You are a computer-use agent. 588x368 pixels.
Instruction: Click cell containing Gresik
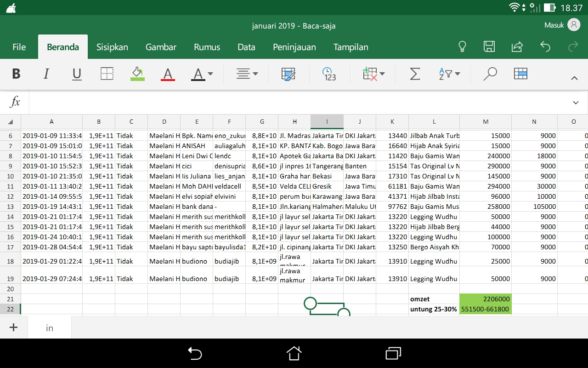[327, 186]
